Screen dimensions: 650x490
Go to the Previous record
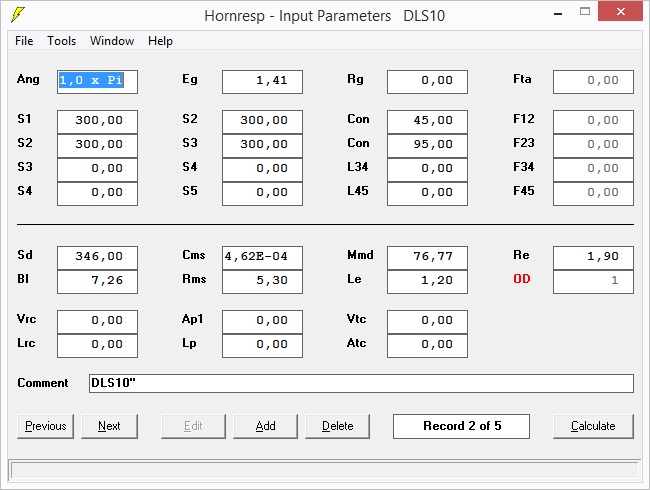[46, 426]
